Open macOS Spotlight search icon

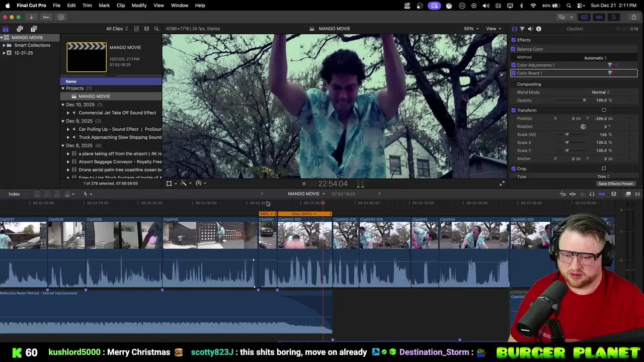[x=569, y=6]
